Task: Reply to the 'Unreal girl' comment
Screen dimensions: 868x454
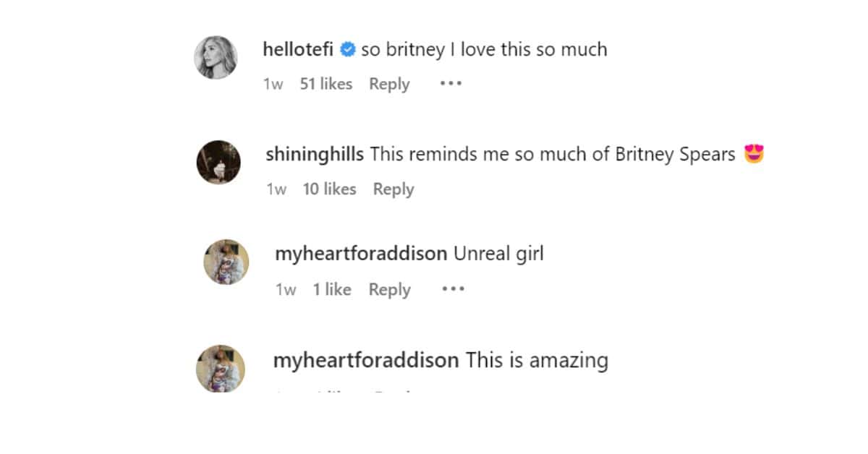Action: point(389,289)
